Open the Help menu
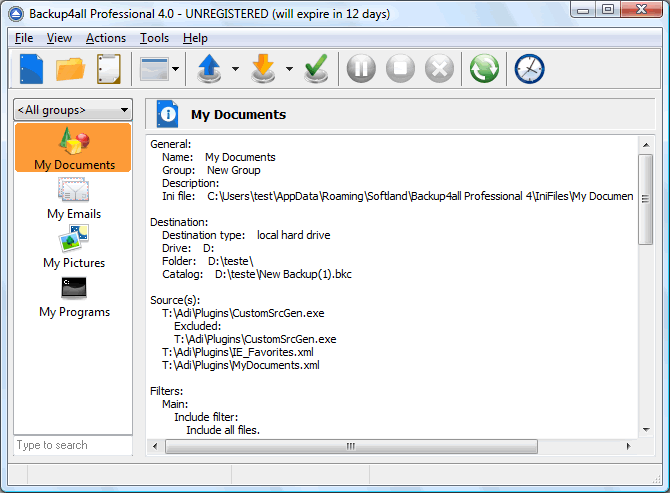Image resolution: width=670 pixels, height=493 pixels. coord(195,38)
